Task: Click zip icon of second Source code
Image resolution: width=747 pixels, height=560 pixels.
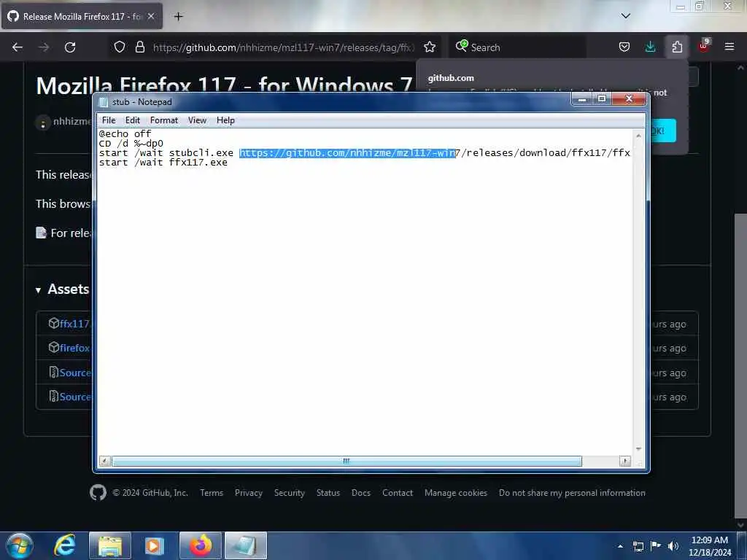Action: click(x=54, y=396)
